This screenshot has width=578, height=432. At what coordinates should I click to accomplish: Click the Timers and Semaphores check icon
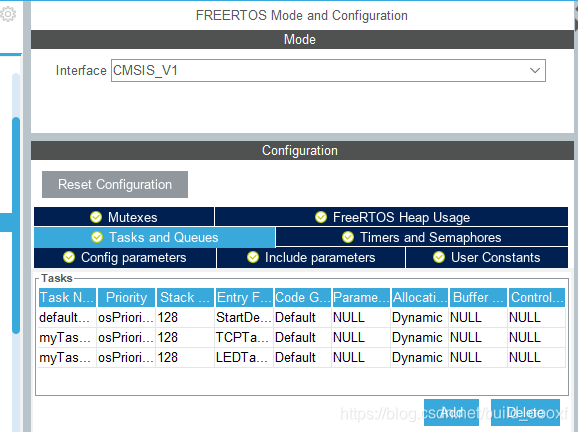tap(348, 237)
